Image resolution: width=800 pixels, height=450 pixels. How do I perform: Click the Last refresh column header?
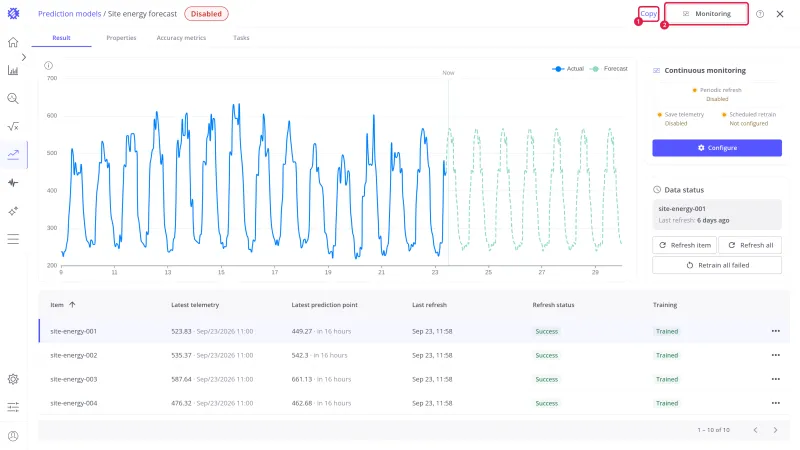tap(429, 305)
